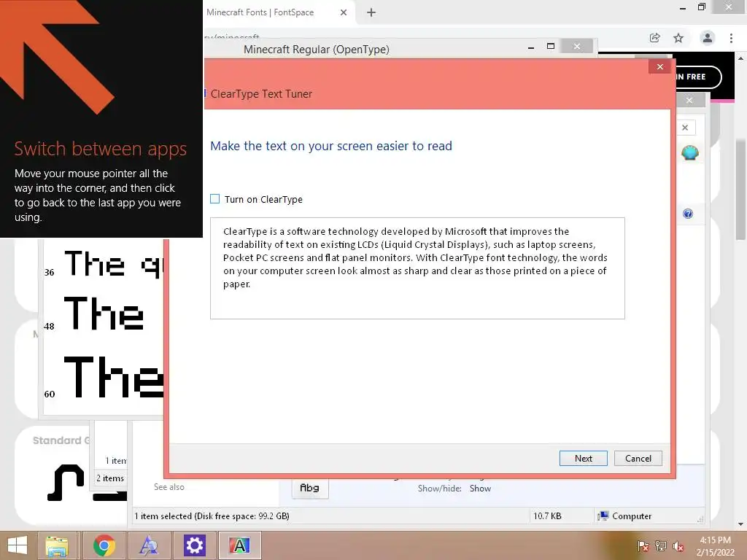
Task: Click the '2 items' status text
Action: click(110, 478)
